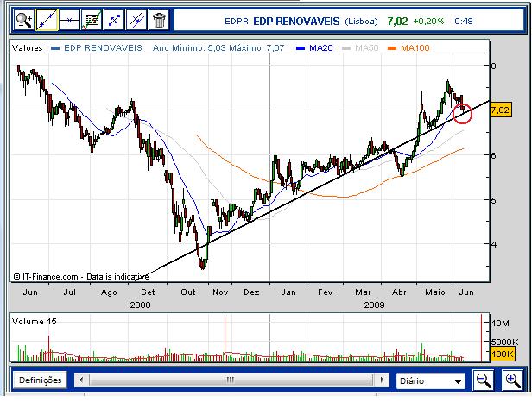Image resolution: width=532 pixels, height=402 pixels.
Task: Click the MA100 orange color swatch
Action: [392, 48]
